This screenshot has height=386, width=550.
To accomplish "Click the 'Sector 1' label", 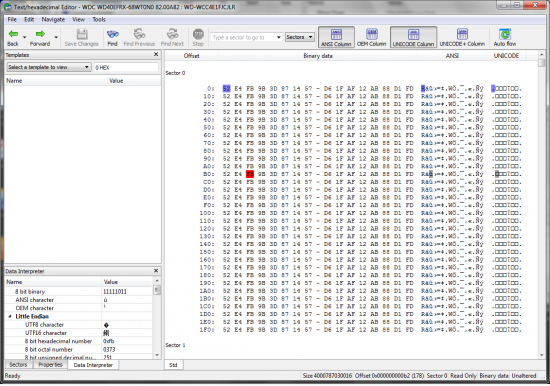I will click(x=175, y=345).
